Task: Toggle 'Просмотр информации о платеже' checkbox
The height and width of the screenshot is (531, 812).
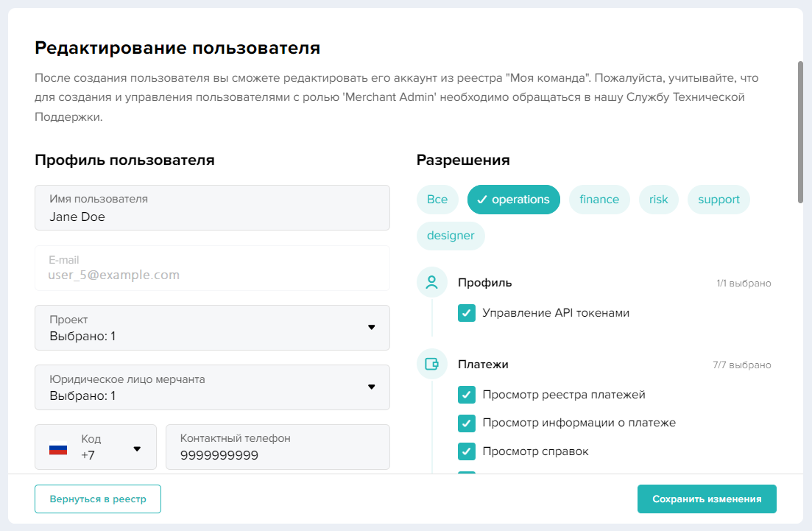Action: (x=467, y=423)
